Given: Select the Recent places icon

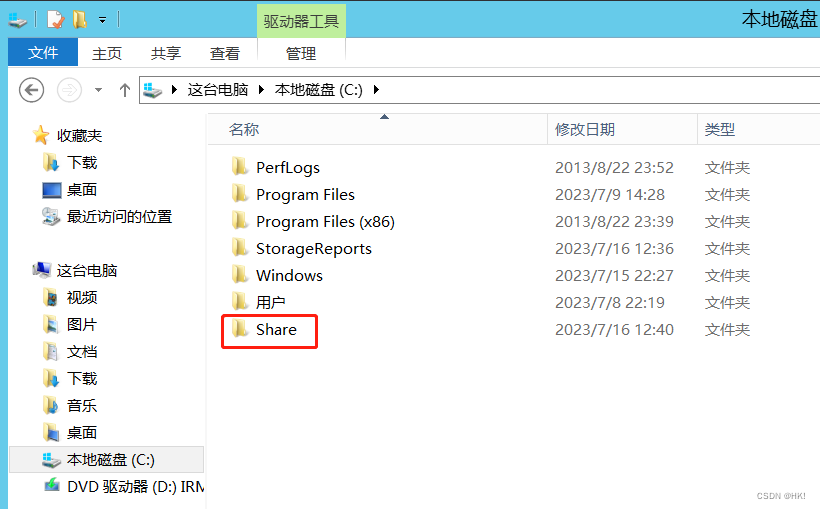Looking at the screenshot, I should (x=52, y=216).
